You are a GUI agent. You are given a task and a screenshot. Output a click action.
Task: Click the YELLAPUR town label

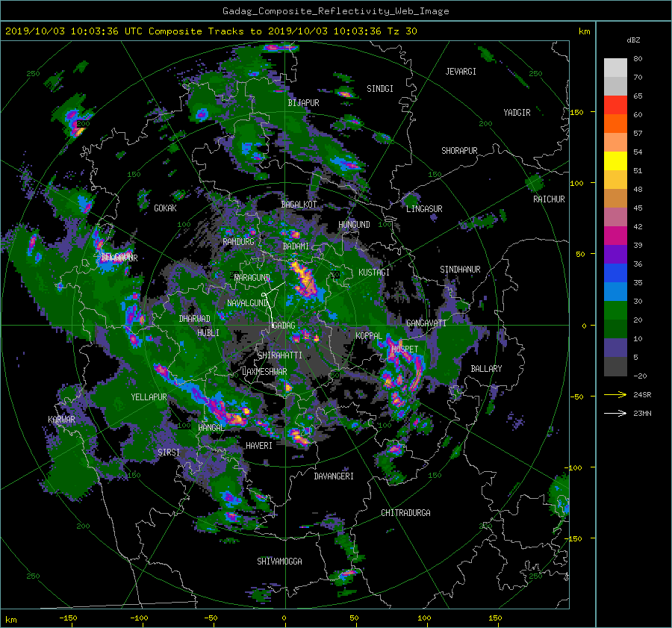coord(149,397)
